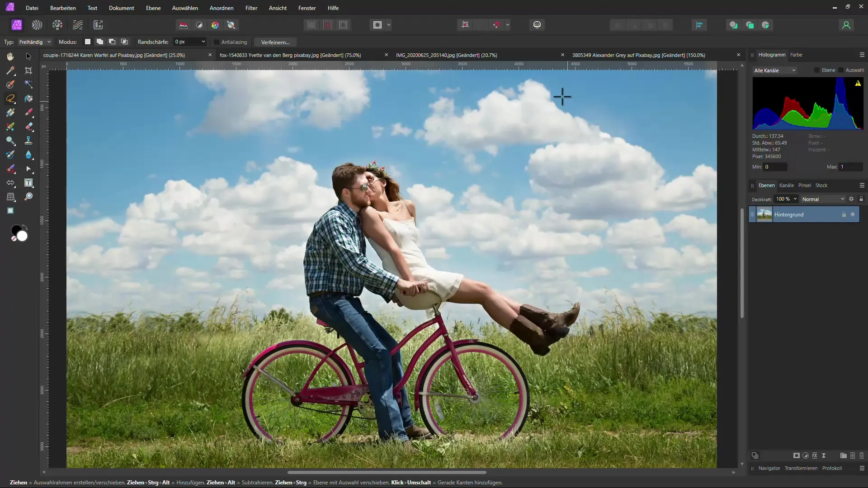
Task: Switch to the Tone Mapping Persona
Action: coord(78,25)
